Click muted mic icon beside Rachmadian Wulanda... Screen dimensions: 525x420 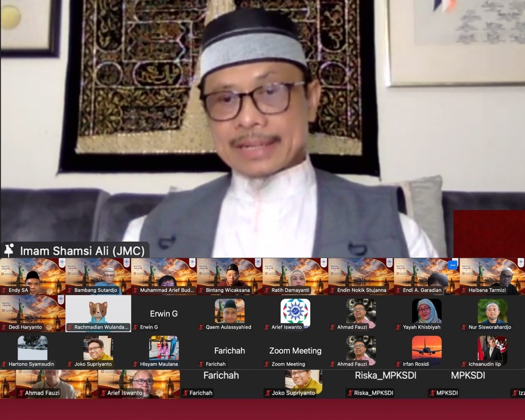coord(70,327)
